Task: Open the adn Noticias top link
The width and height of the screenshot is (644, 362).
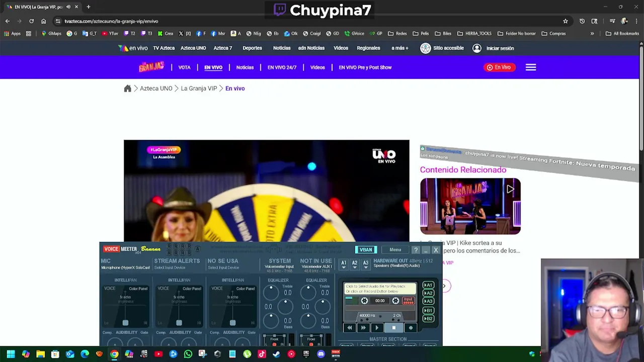Action: pos(311,48)
